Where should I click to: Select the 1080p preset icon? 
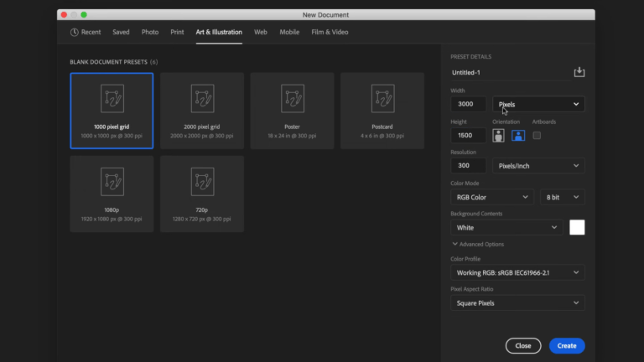point(112,182)
